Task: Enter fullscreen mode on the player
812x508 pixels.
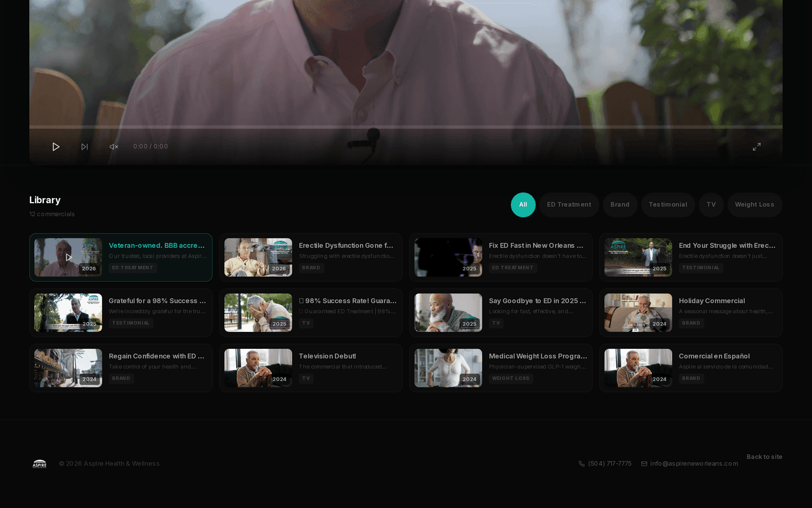Action: [x=757, y=147]
